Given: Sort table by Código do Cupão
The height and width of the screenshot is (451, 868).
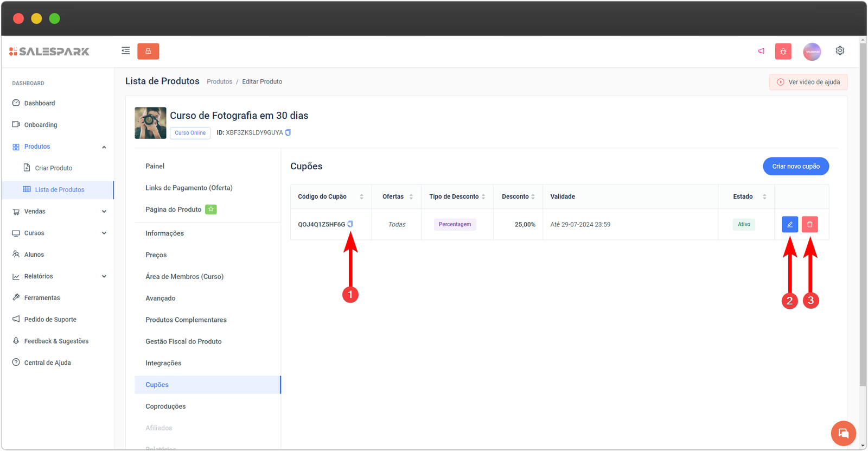Looking at the screenshot, I should pyautogui.click(x=361, y=196).
